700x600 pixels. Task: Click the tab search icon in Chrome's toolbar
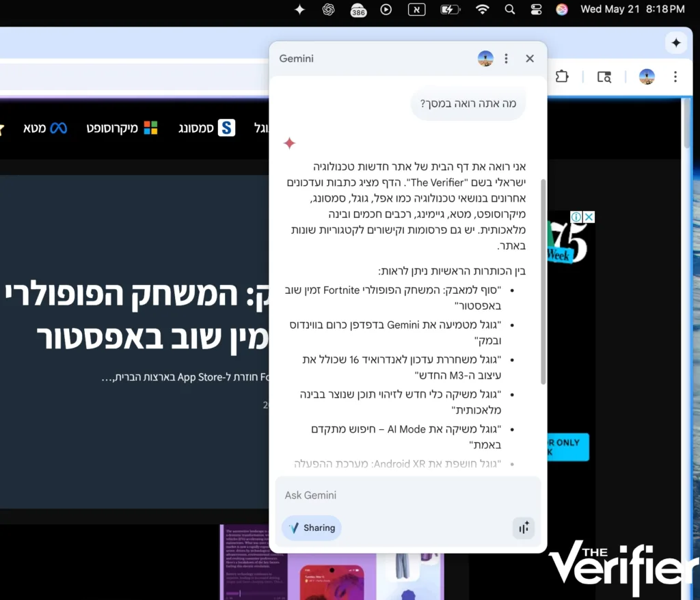604,77
